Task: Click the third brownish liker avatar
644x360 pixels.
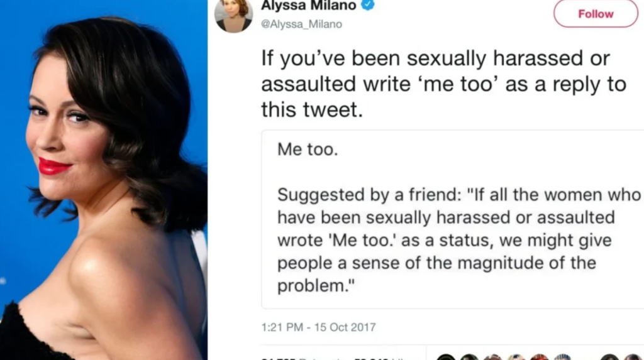Action: (x=492, y=357)
